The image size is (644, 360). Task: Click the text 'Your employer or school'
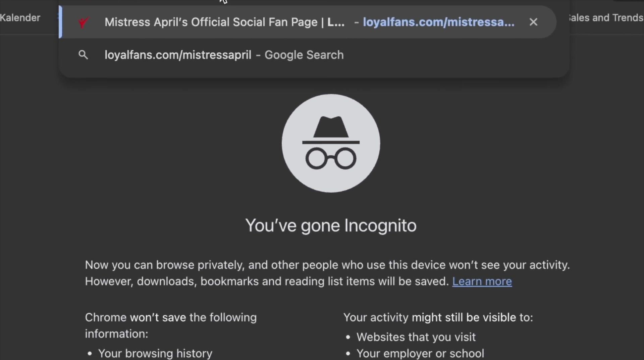pos(420,353)
